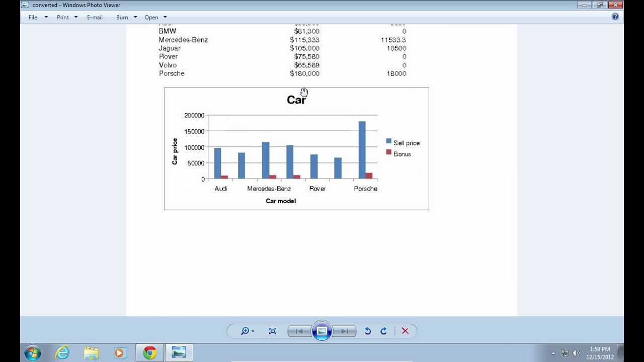The width and height of the screenshot is (644, 362).
Task: Expand the Burn dropdown arrow
Action: [135, 17]
